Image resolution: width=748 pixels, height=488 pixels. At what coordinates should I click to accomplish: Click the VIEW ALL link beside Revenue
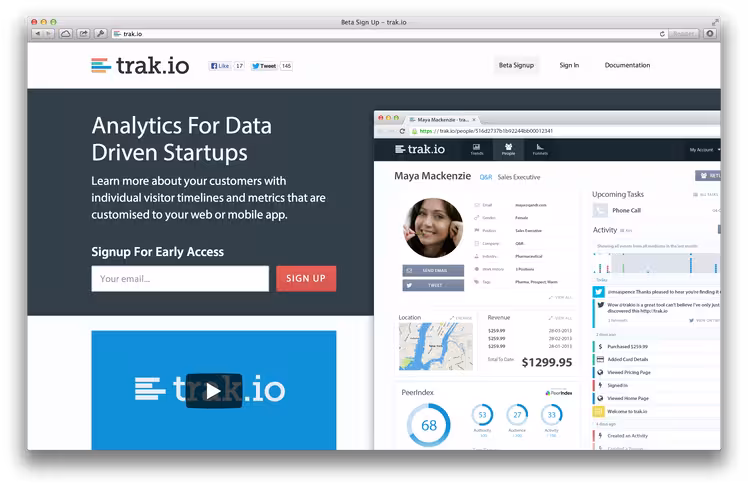560,318
